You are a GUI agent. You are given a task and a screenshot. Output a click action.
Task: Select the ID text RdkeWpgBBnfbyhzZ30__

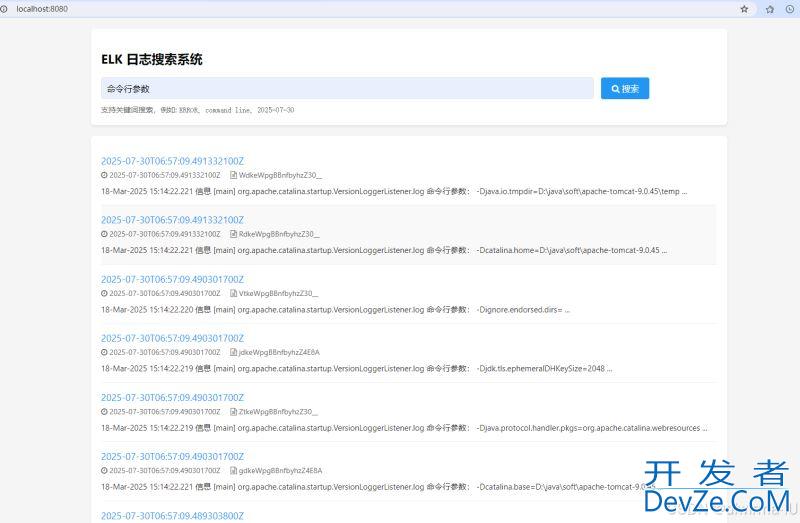pyautogui.click(x=279, y=234)
